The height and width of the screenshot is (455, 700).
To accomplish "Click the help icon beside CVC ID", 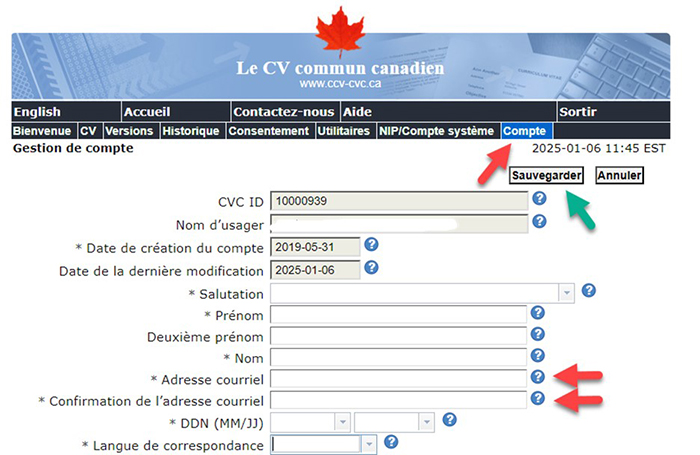I will (x=539, y=198).
